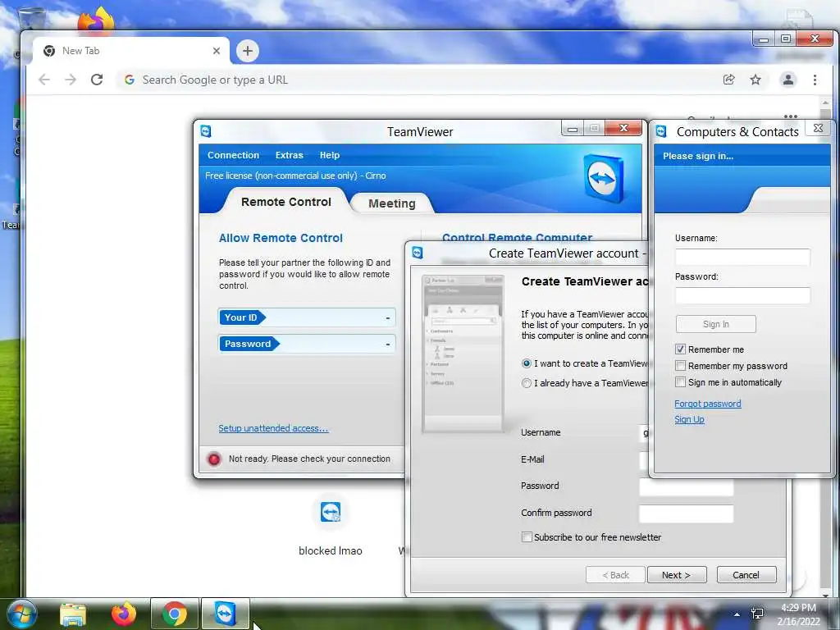Uncheck Remember me checkbox
840x630 pixels.
pyautogui.click(x=680, y=349)
